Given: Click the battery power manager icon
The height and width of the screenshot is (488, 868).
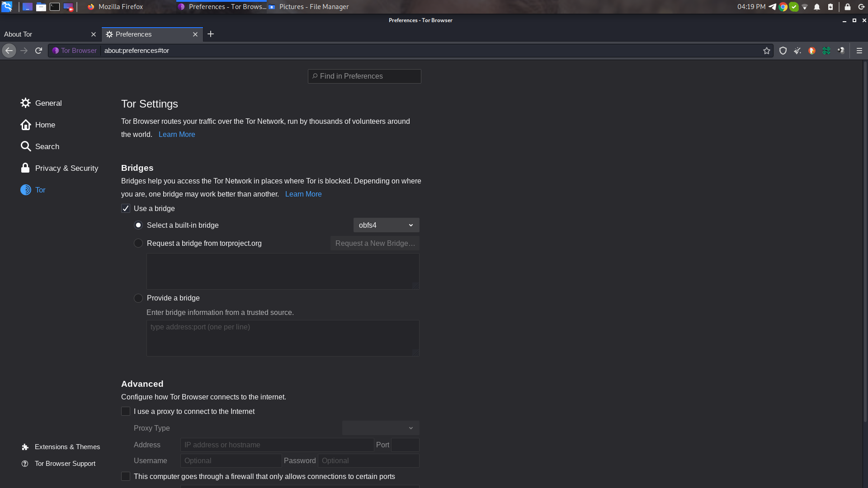Looking at the screenshot, I should point(830,7).
